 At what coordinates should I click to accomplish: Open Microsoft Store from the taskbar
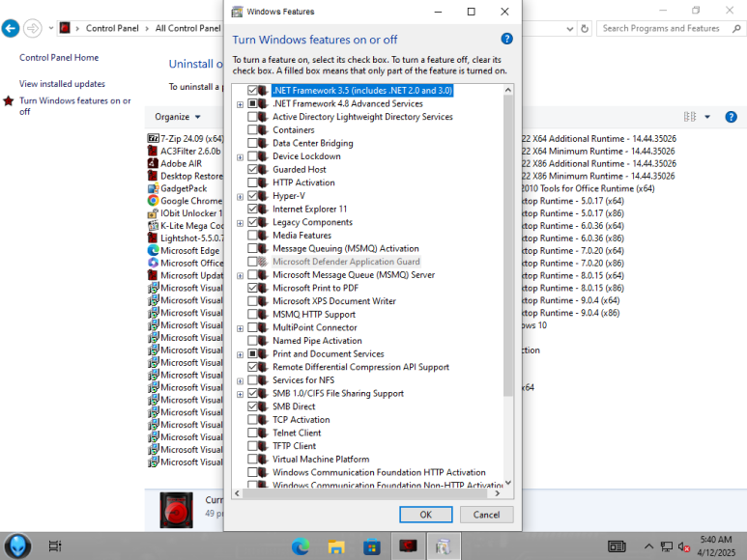pyautogui.click(x=372, y=546)
